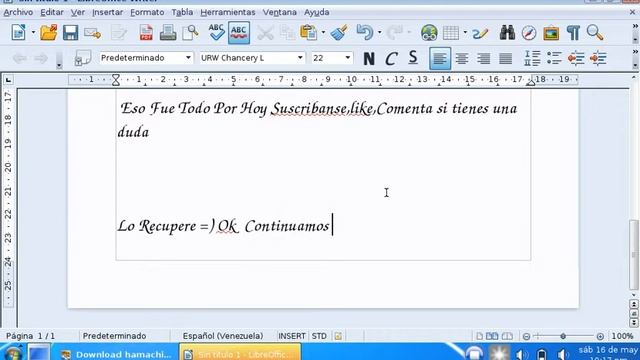This screenshot has height=360, width=640.
Task: Justify the paragraph text
Action: 505,59
